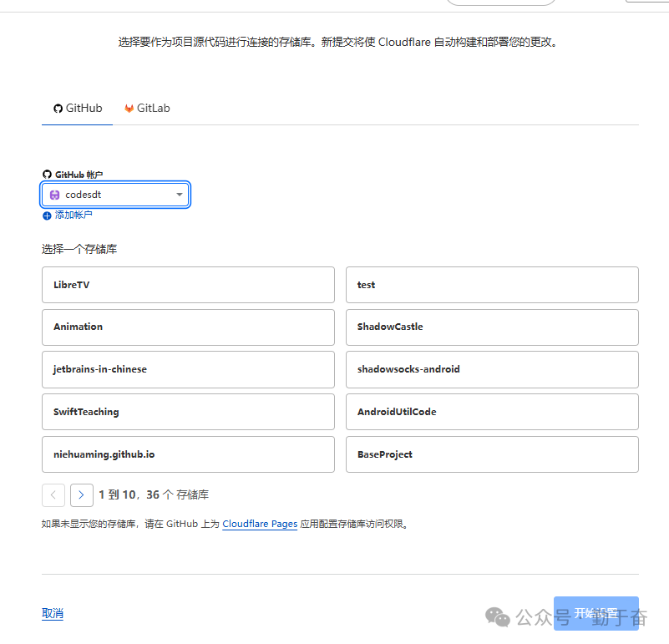Image resolution: width=669 pixels, height=644 pixels.
Task: Click 取消 to cancel setup
Action: 52,613
